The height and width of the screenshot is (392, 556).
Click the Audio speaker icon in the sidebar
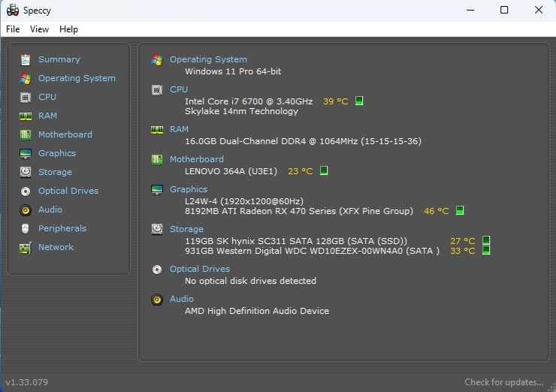[x=26, y=210]
